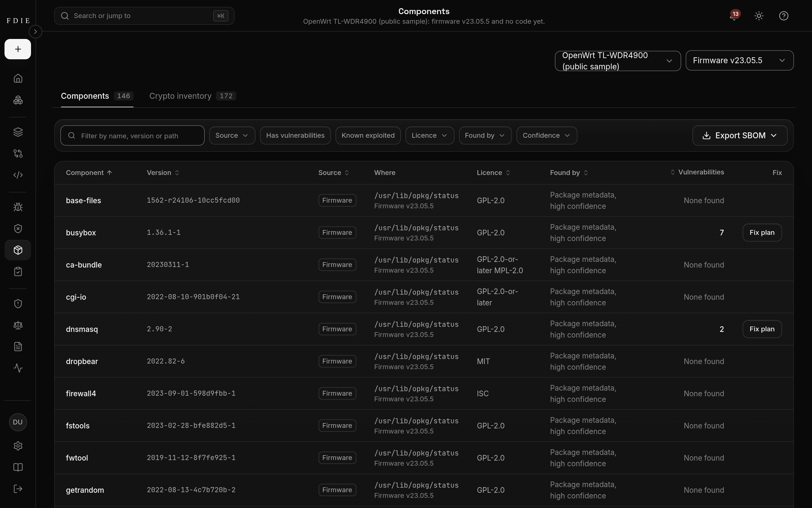Click the firewall4 component name
Screen dimensions: 812x508
(81, 393)
